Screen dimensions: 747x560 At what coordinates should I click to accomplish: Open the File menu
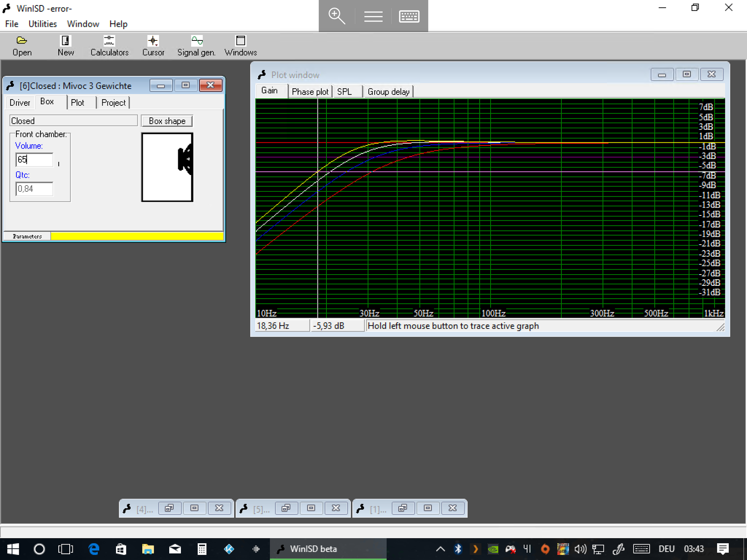point(12,24)
